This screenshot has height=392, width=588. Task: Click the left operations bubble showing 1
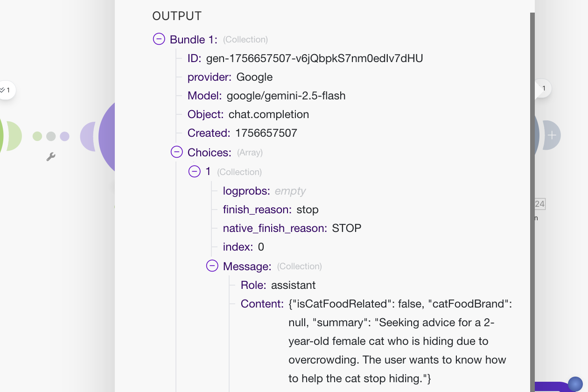coord(7,89)
